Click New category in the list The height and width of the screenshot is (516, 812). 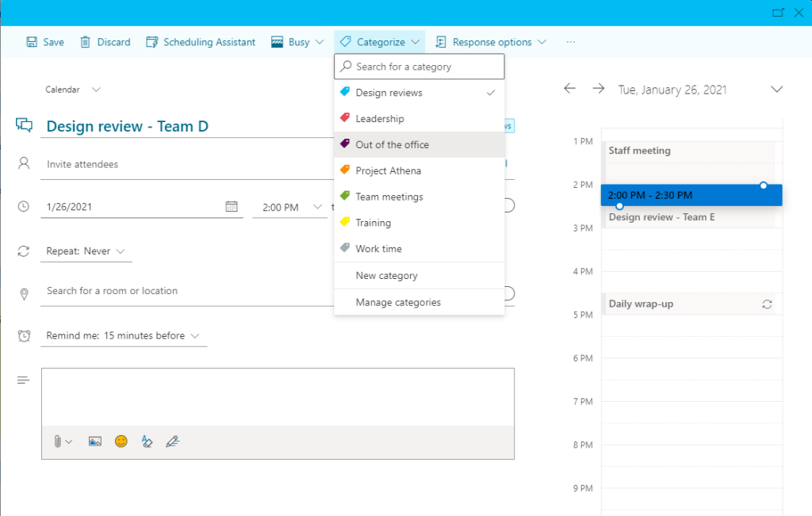[x=387, y=276]
